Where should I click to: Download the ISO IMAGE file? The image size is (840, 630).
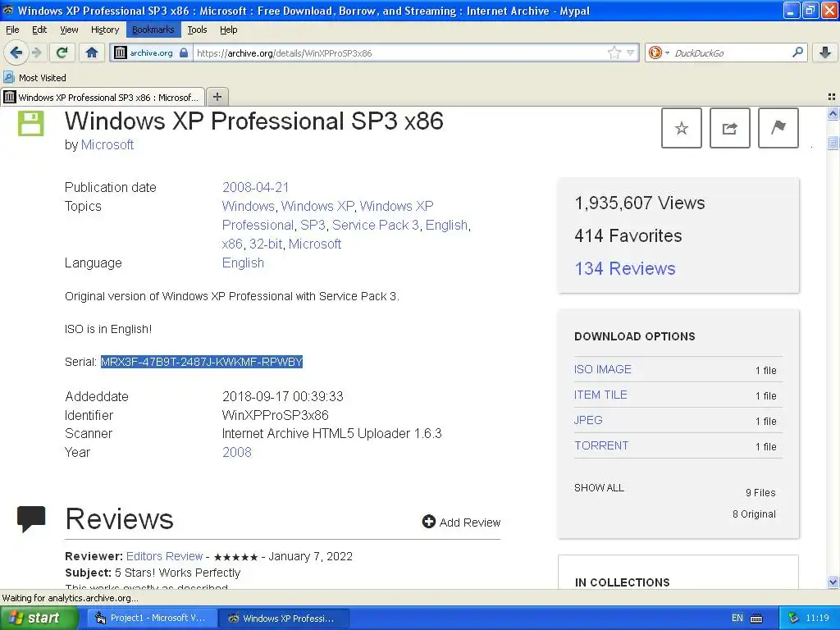pos(603,369)
